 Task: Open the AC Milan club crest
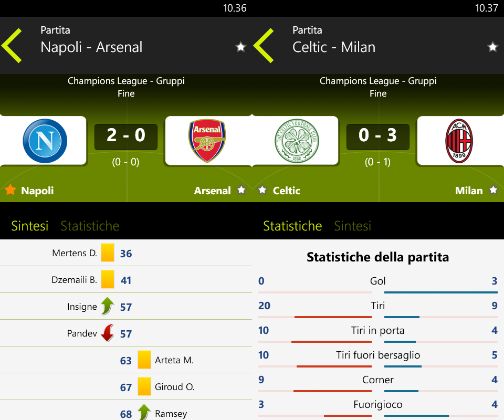pyautogui.click(x=459, y=141)
